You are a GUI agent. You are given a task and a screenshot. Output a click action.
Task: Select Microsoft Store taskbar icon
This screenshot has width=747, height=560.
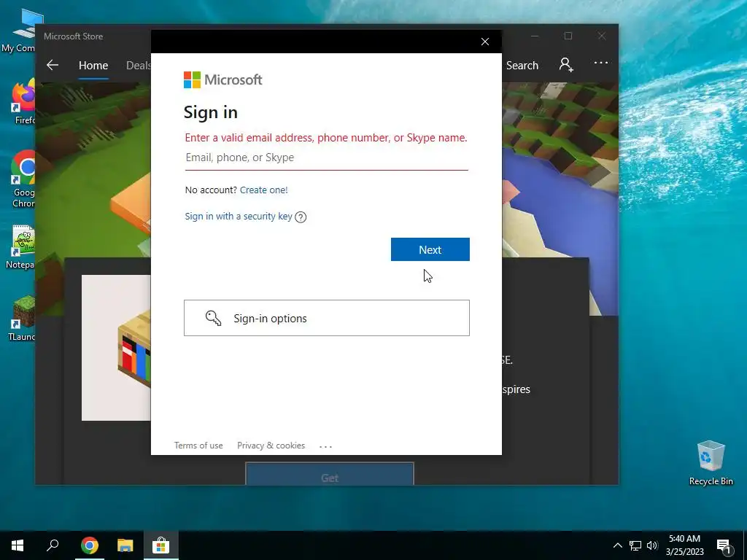coord(161,545)
